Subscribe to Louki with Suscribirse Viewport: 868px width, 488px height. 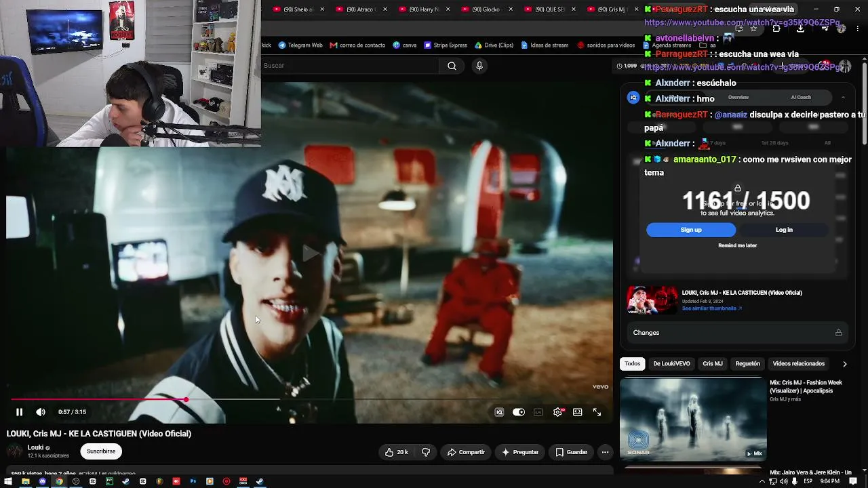(x=101, y=451)
